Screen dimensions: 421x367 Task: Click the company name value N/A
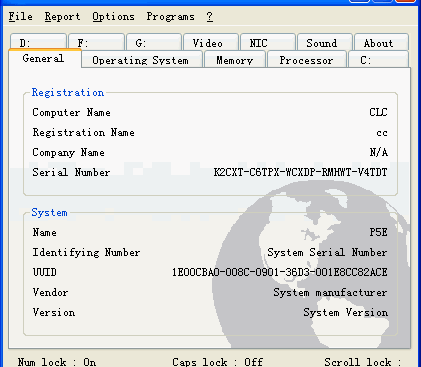379,152
